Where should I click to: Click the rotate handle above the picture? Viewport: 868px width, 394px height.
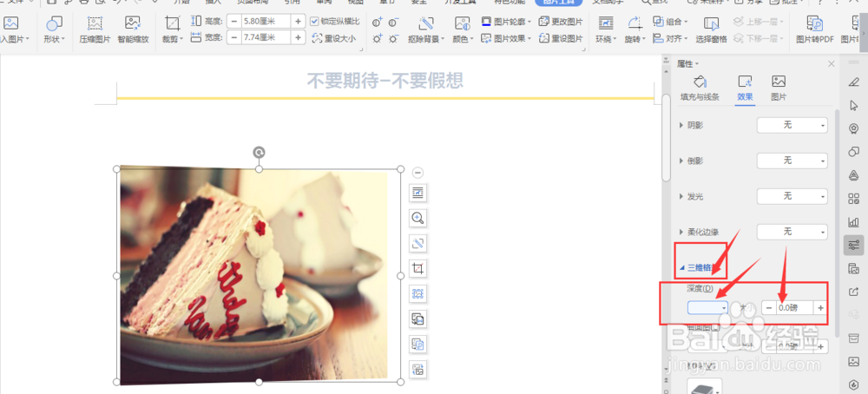[259, 152]
